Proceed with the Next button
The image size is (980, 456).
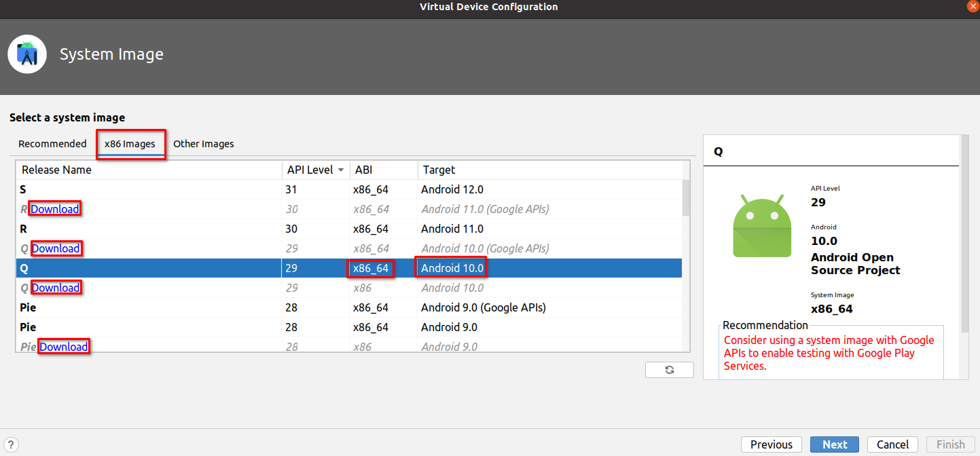(x=835, y=444)
